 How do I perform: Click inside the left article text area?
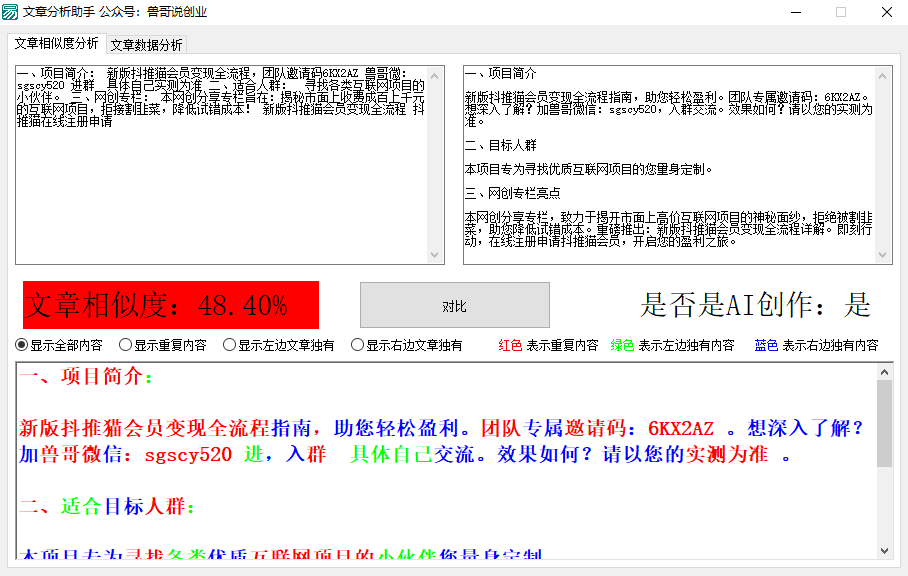tap(220, 160)
